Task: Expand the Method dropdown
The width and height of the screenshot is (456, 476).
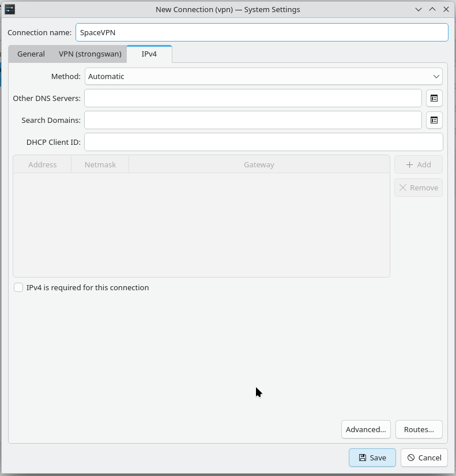Action: tap(263, 76)
